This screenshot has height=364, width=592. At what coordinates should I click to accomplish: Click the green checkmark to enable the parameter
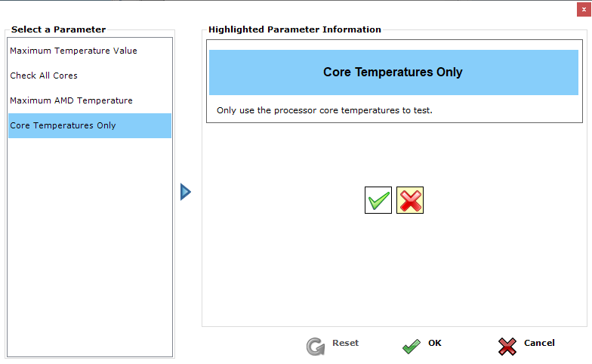tap(378, 200)
